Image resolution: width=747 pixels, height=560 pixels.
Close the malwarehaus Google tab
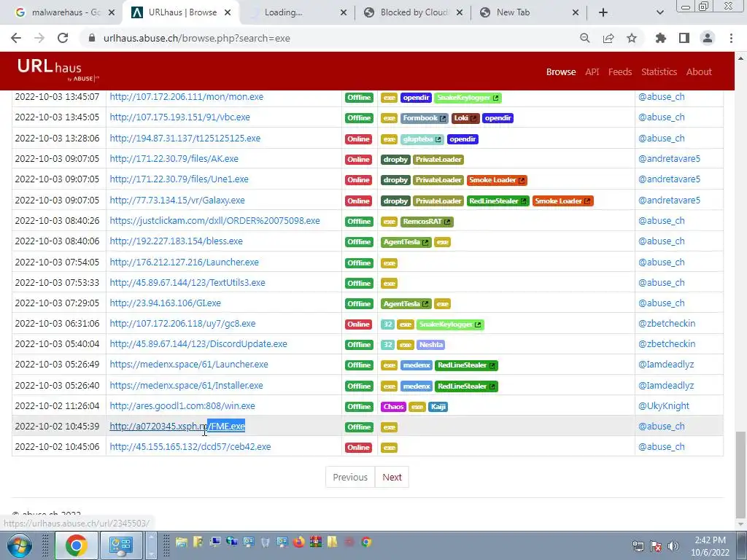[112, 13]
